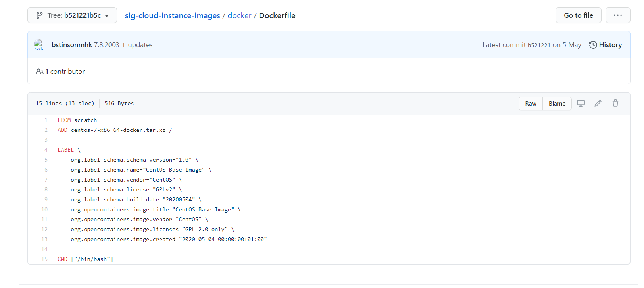Open latest commit hash b521221
Image resolution: width=644 pixels, height=288 pixels.
point(539,45)
